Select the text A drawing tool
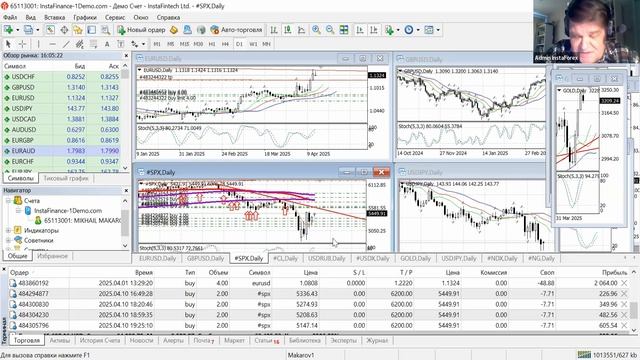The image size is (640, 360). [107, 44]
